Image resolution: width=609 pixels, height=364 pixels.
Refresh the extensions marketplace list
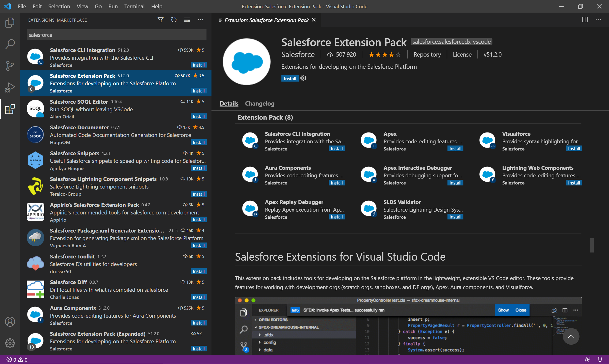click(174, 20)
